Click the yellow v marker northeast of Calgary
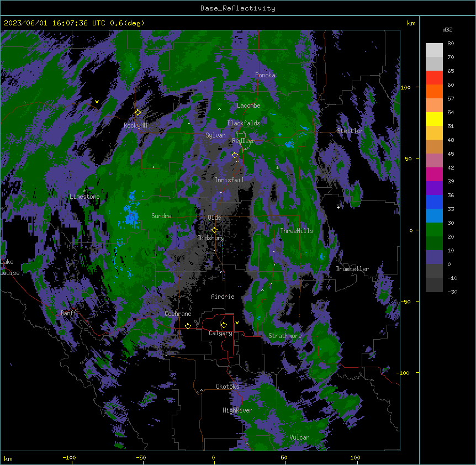Image resolution: width=476 pixels, height=465 pixels. click(237, 323)
